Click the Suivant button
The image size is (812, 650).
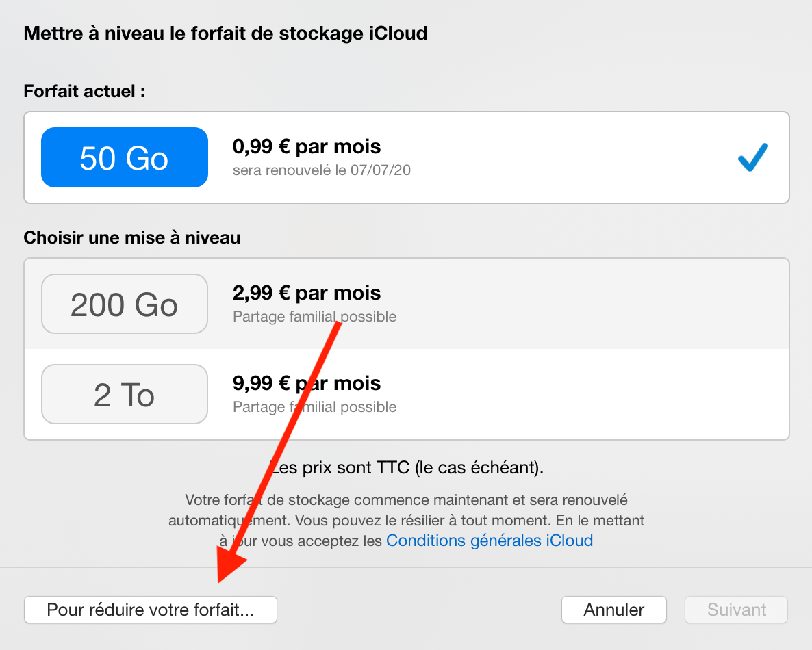click(736, 610)
